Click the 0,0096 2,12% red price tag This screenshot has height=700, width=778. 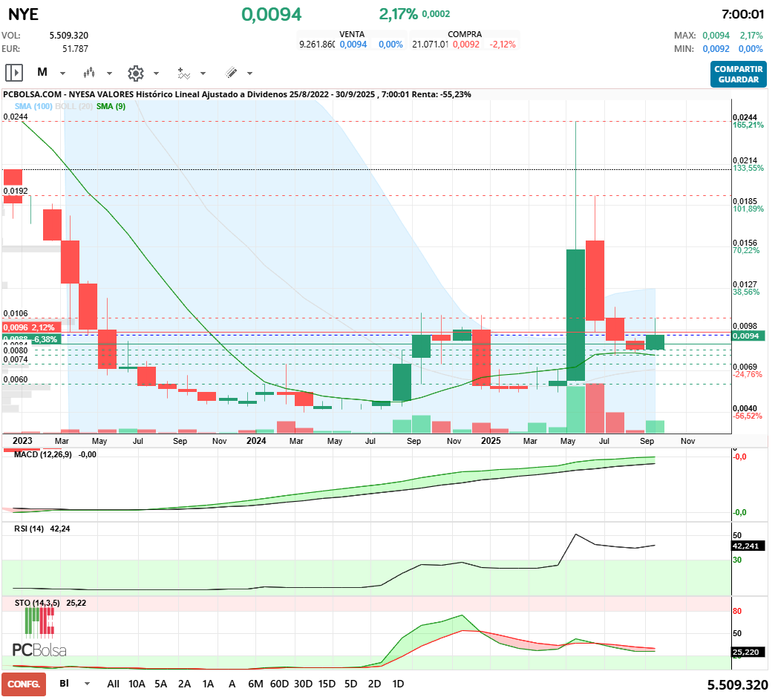31,327
